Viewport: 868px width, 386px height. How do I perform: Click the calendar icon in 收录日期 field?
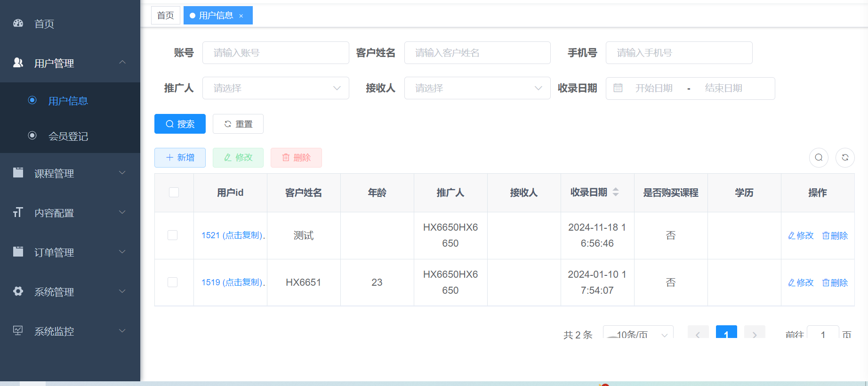618,88
